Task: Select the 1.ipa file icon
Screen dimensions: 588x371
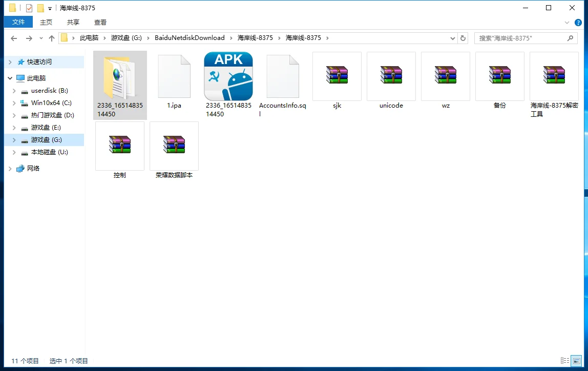Action: point(174,76)
